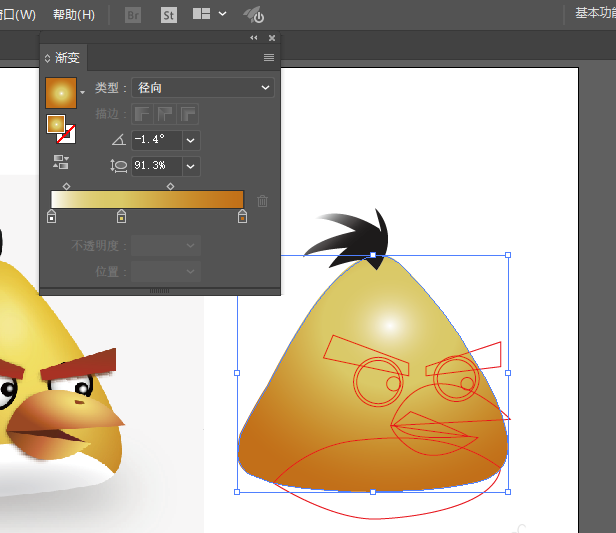The width and height of the screenshot is (616, 533).
Task: Click the panel bottom resize grip
Action: pos(160,291)
